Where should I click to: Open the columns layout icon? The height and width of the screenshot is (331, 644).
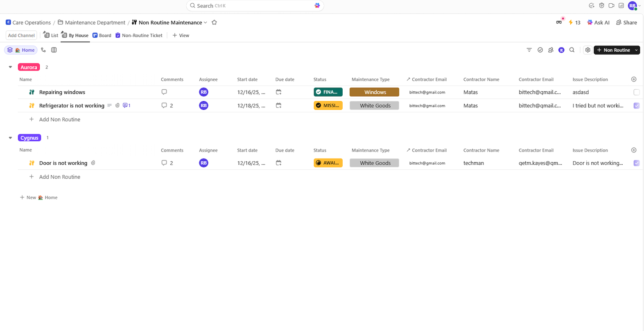pyautogui.click(x=54, y=50)
